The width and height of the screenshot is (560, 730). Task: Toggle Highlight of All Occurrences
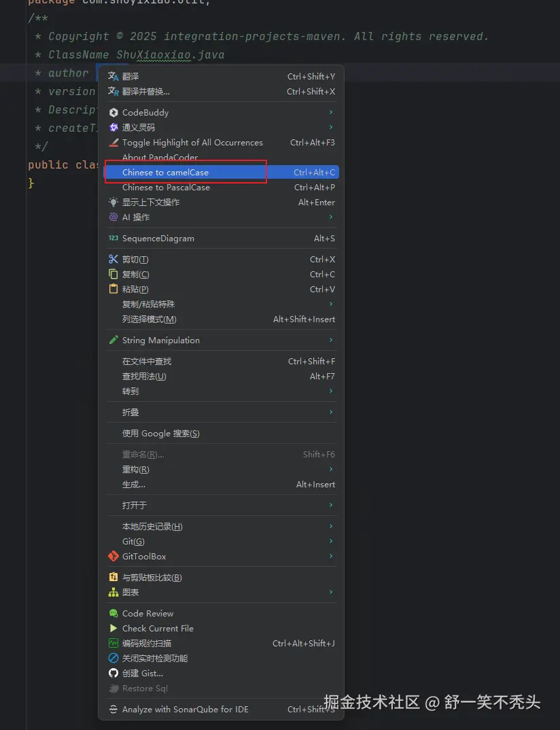click(x=192, y=143)
